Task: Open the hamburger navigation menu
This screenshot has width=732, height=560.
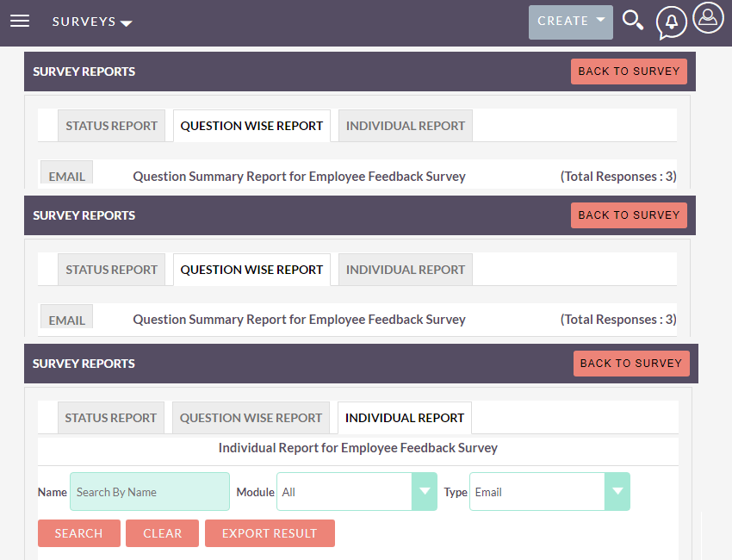Action: coord(20,21)
